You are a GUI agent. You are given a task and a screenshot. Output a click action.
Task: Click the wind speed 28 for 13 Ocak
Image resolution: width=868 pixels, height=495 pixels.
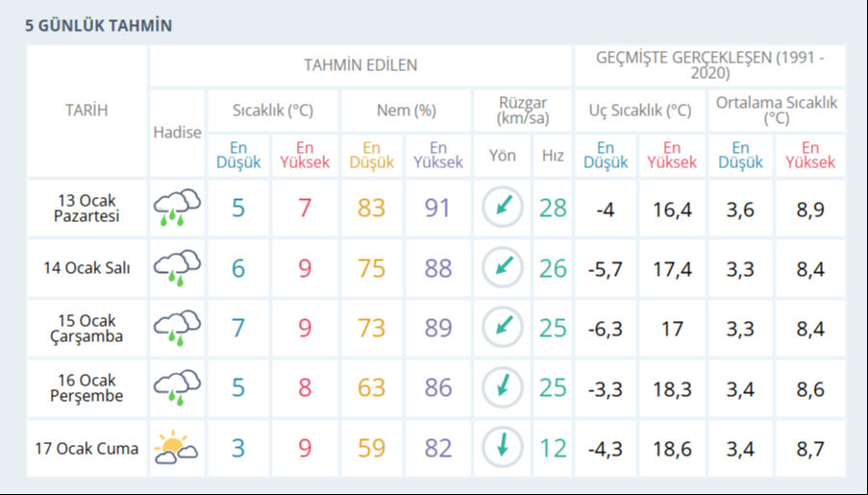point(553,209)
